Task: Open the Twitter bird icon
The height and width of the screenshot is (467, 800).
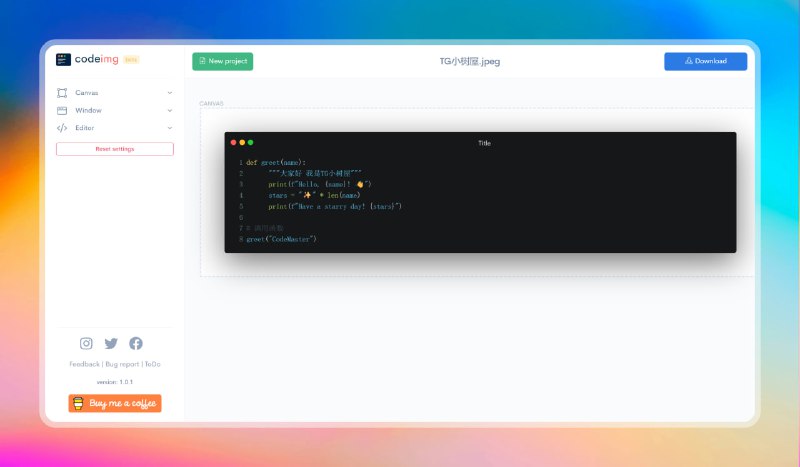Action: [x=111, y=343]
